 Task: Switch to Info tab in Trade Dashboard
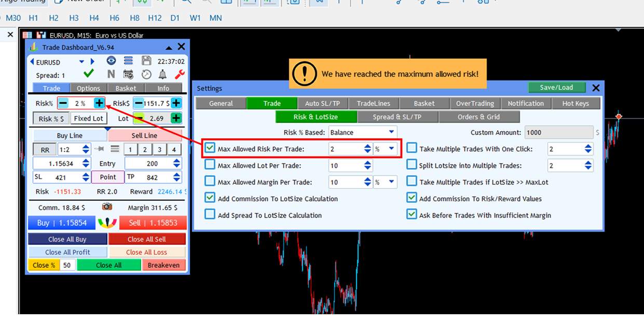point(163,88)
